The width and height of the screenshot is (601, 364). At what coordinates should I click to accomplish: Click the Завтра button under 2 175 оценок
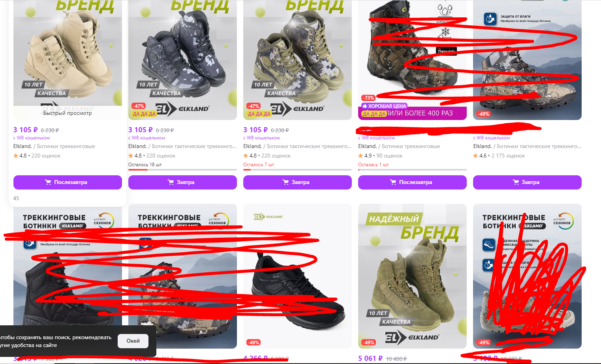point(527,182)
